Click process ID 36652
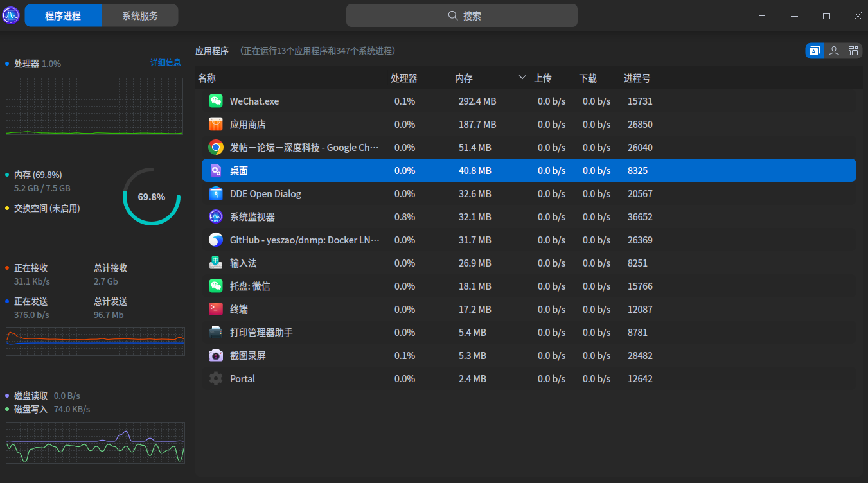 pyautogui.click(x=640, y=217)
